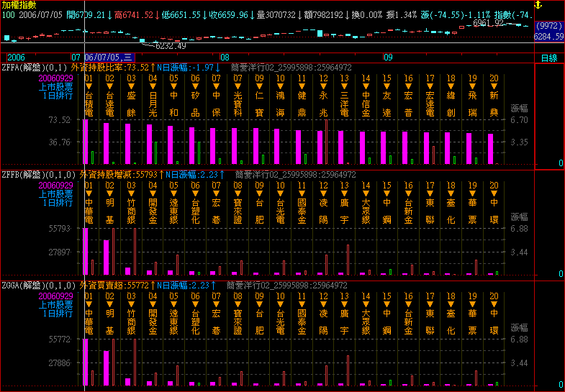Click the orange arrow above 友達 in the ZFFA panel
The height and width of the screenshot is (392, 565).
(x=387, y=86)
